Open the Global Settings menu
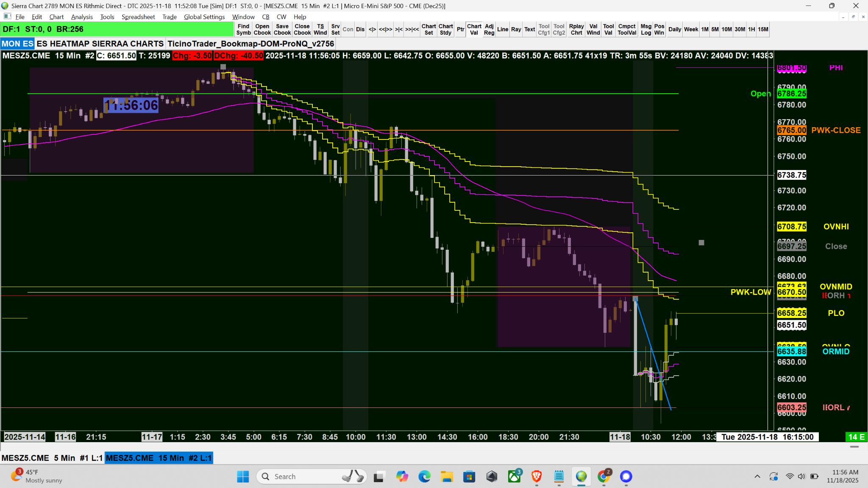 204,17
